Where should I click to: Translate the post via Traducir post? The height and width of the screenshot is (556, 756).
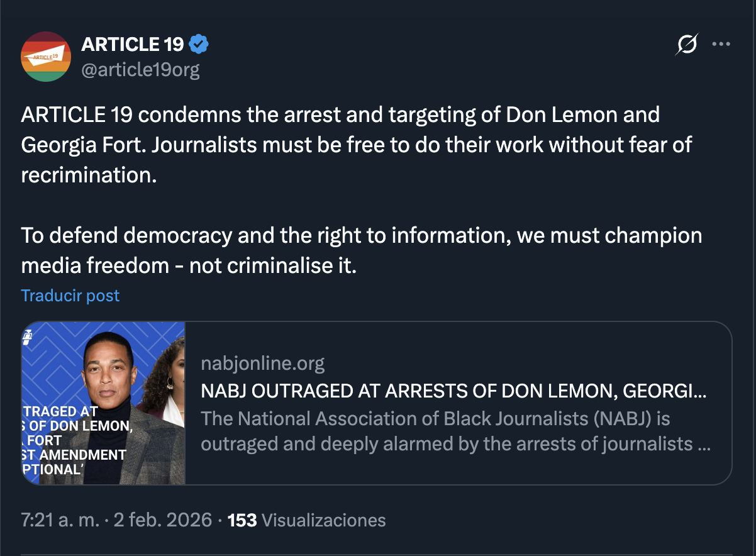[70, 296]
